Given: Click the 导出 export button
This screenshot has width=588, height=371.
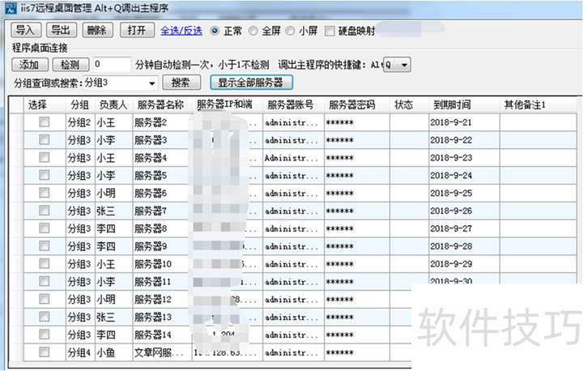Looking at the screenshot, I should (x=61, y=31).
